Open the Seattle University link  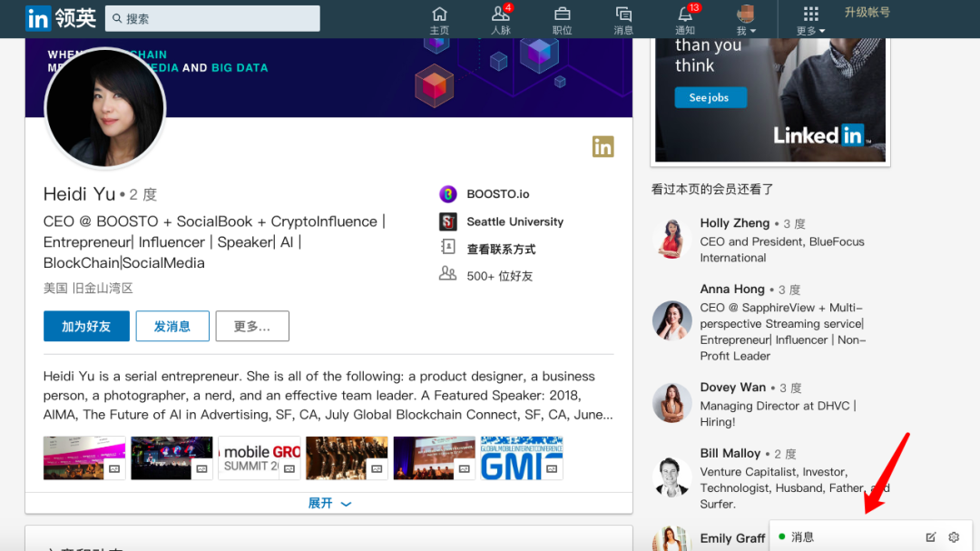click(x=515, y=221)
